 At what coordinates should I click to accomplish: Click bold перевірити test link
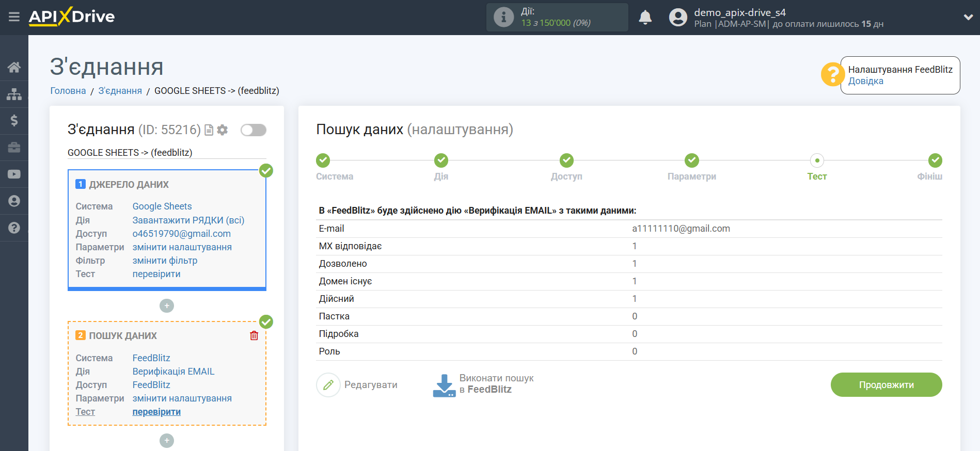[x=156, y=412]
